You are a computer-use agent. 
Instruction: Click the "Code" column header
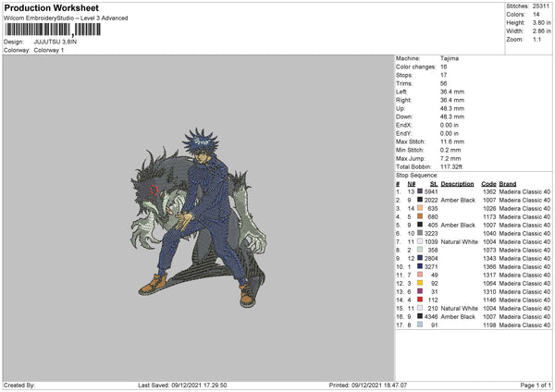488,184
